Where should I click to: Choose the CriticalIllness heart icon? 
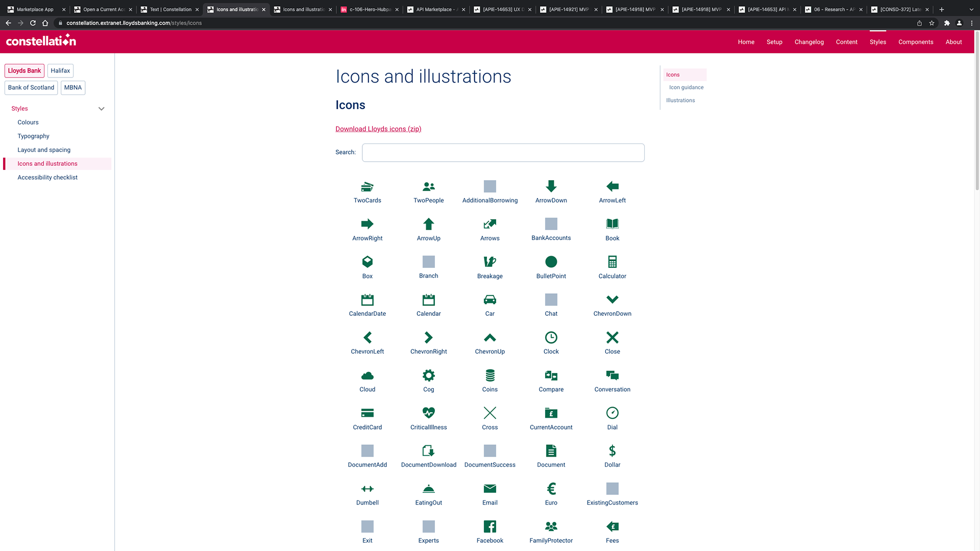coord(428,413)
